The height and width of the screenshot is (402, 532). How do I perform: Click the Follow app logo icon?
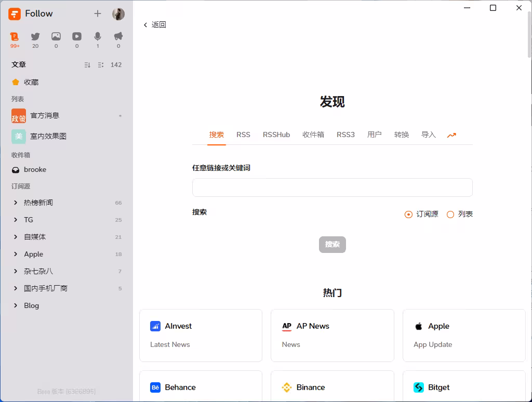(14, 14)
